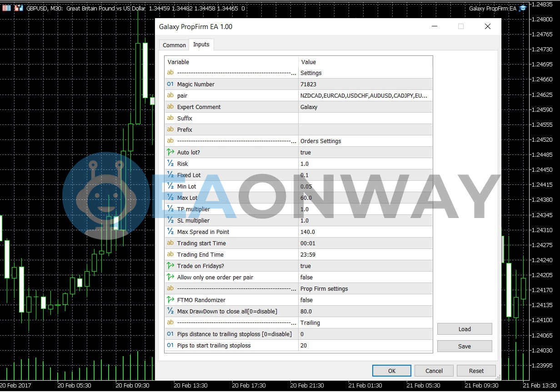Click the fraction icon beside Max Lot
Screen dimensions: 560x392
[x=170, y=198]
